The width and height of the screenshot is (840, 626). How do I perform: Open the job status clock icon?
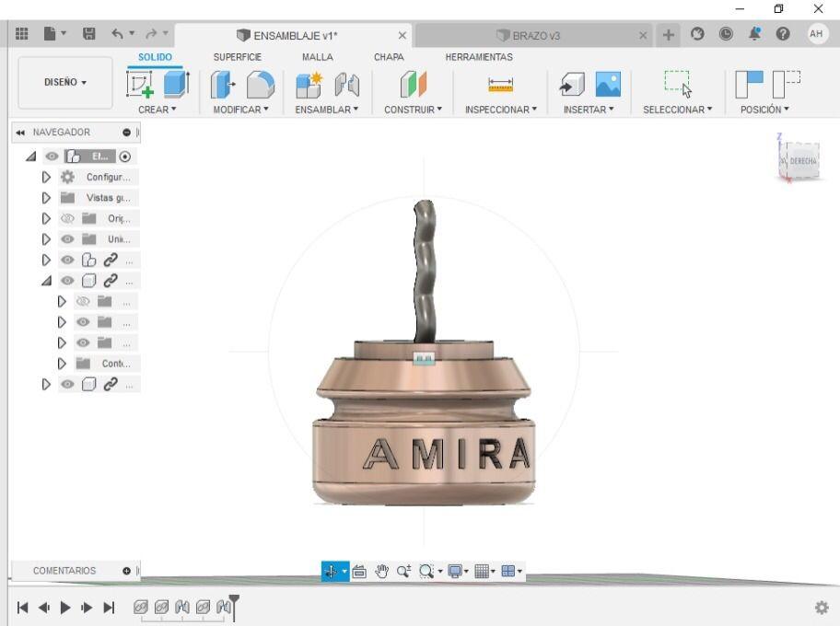pyautogui.click(x=726, y=34)
